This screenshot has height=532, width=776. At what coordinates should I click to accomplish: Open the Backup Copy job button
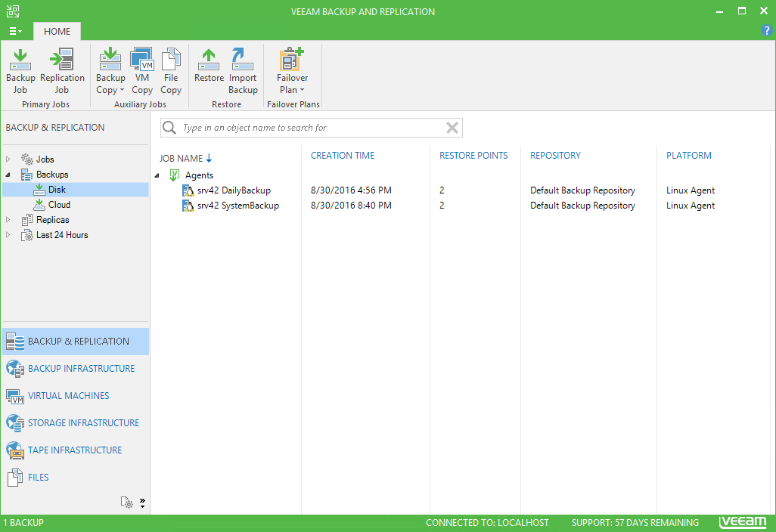point(110,71)
